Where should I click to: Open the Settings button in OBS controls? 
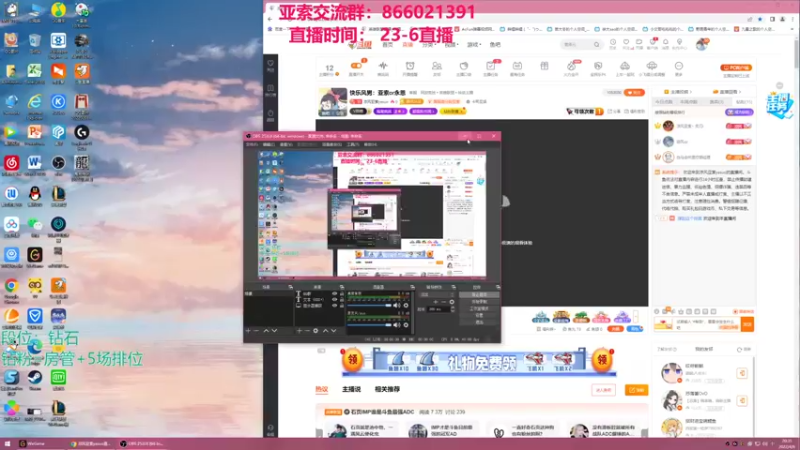point(479,315)
